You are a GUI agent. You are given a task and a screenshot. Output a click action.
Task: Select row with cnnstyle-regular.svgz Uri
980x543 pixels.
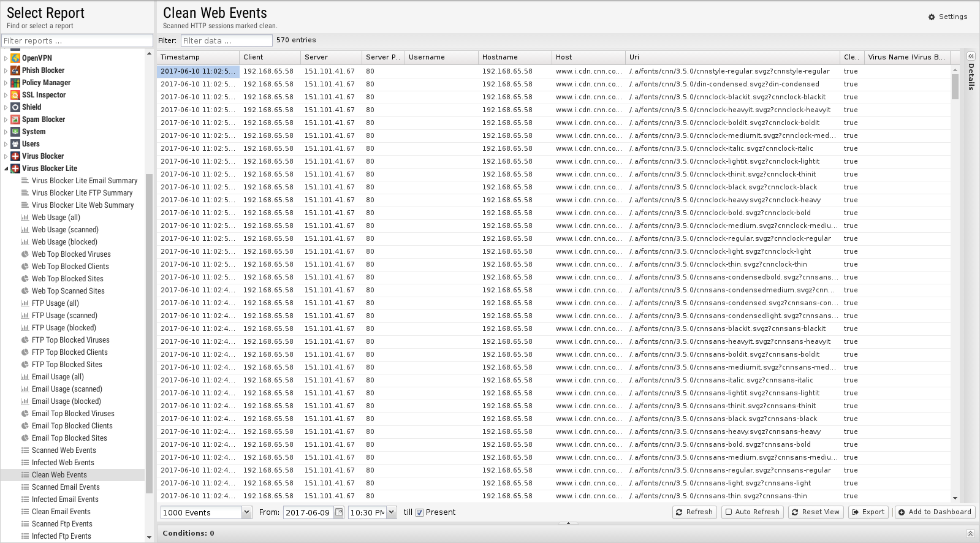point(554,72)
